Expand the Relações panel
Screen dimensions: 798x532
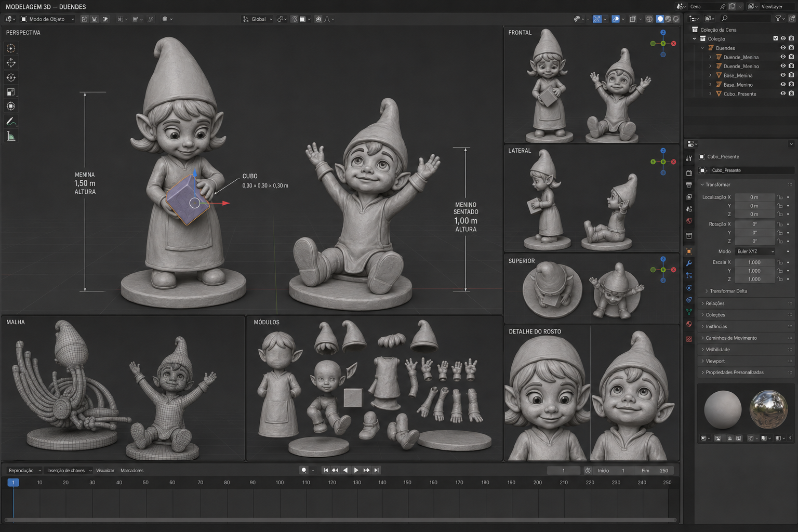coord(746,303)
